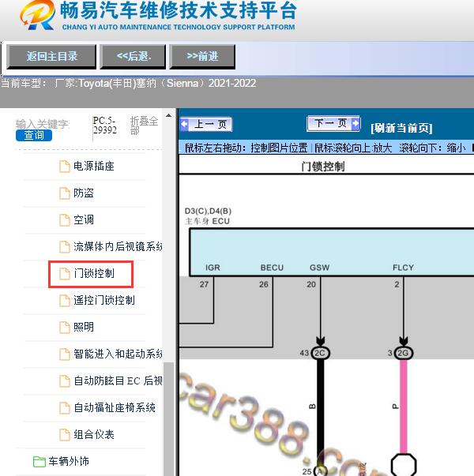Open the 照明 tree entry
The height and width of the screenshot is (476, 474).
(x=84, y=327)
